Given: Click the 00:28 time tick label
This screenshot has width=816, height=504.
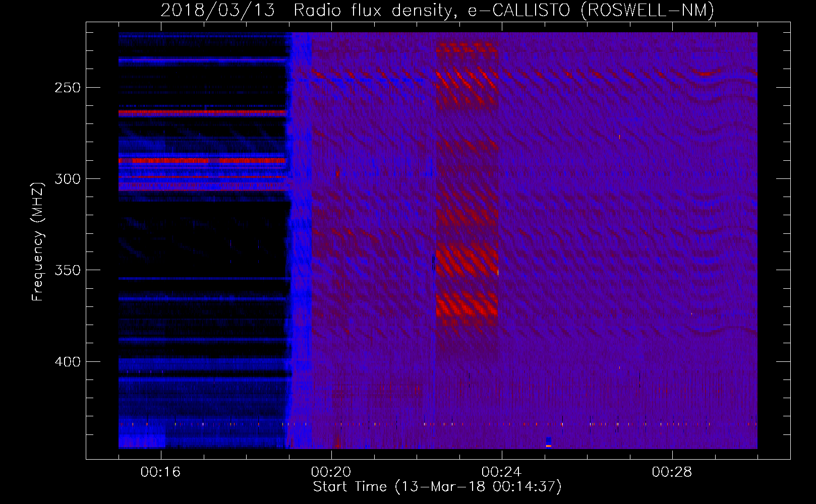Looking at the screenshot, I should coord(672,472).
